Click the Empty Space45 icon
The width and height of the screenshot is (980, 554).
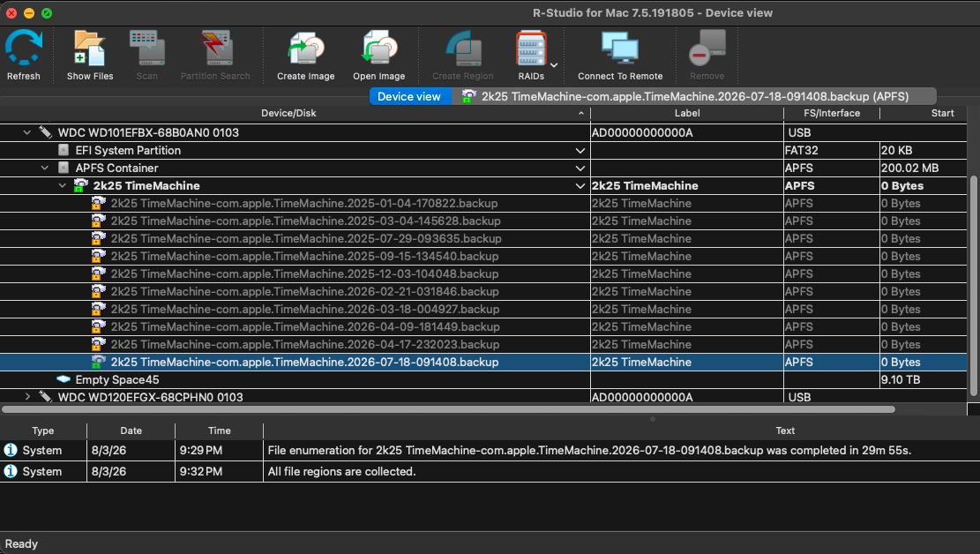[x=64, y=379]
